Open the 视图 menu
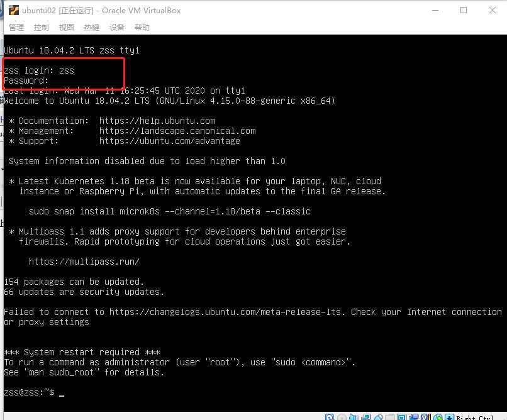507x420 pixels. click(x=67, y=28)
